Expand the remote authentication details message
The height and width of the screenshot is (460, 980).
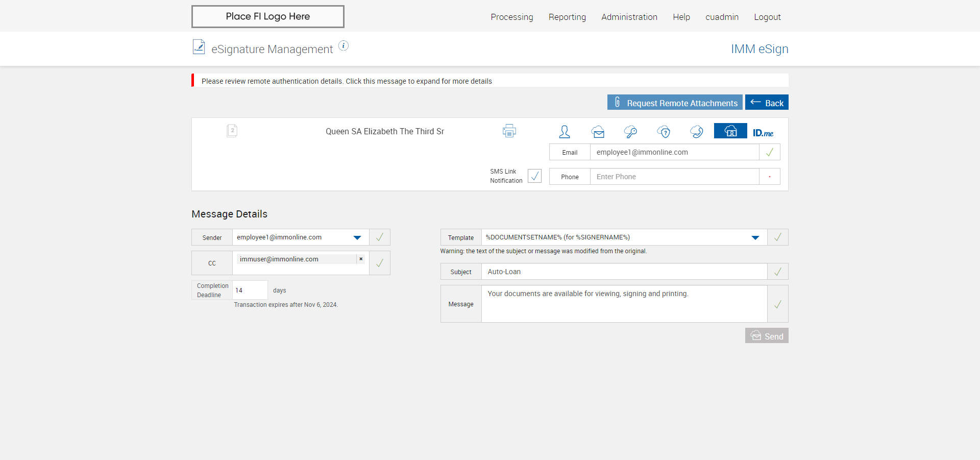(x=347, y=81)
